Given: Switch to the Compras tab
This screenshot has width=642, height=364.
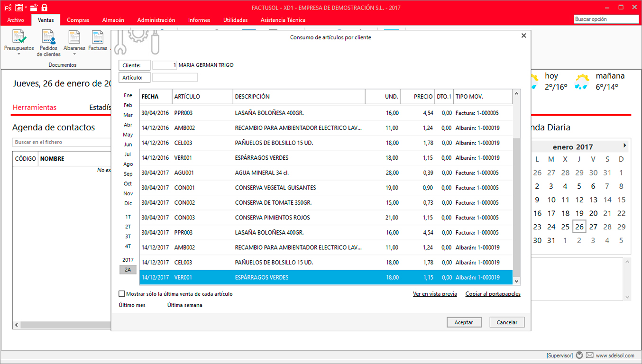Looking at the screenshot, I should [78, 20].
